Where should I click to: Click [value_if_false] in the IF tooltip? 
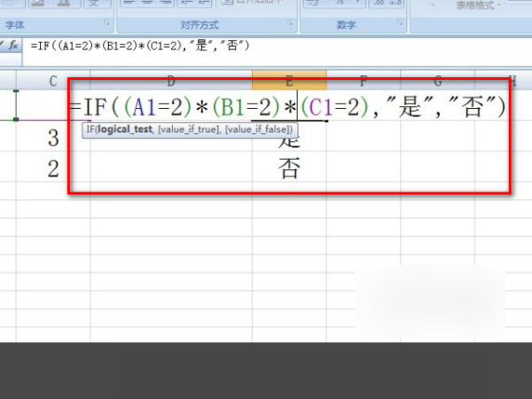click(257, 129)
